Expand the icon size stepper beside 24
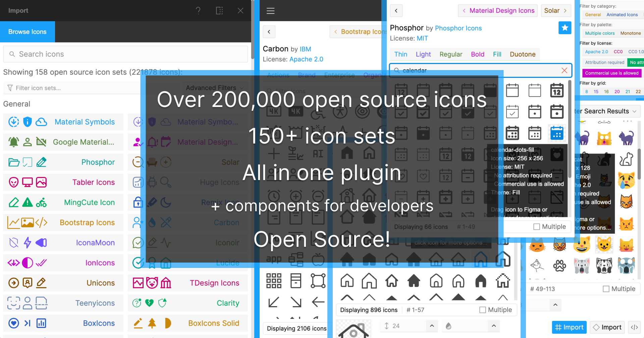 tap(432, 326)
